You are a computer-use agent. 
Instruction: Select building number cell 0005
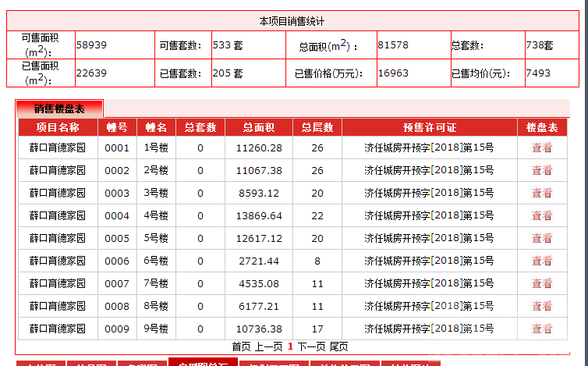117,238
